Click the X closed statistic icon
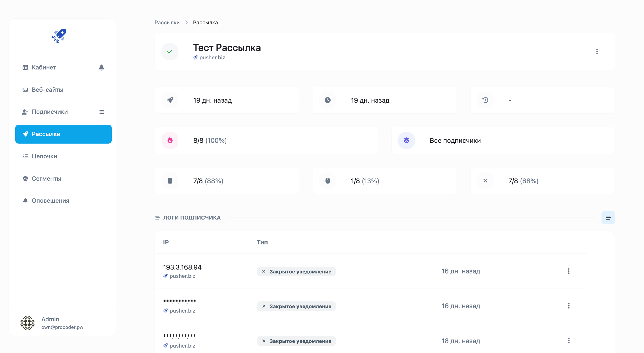This screenshot has width=644, height=353. click(485, 181)
